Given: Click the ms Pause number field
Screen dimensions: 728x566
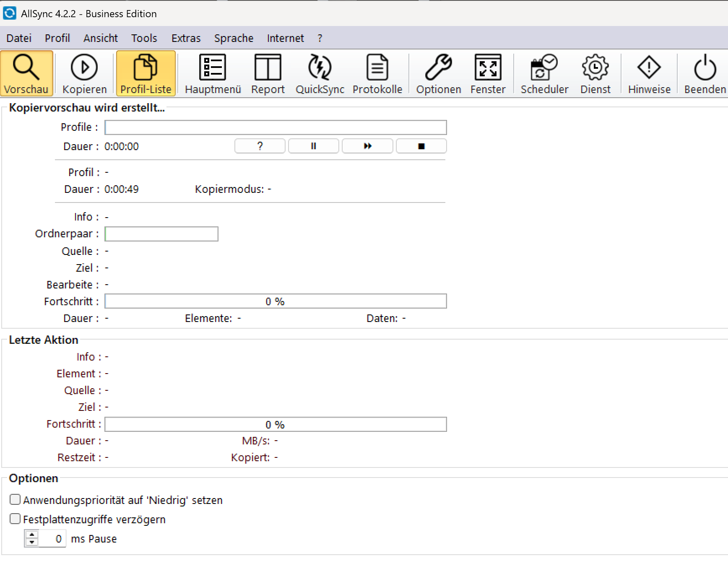Looking at the screenshot, I should (x=52, y=539).
